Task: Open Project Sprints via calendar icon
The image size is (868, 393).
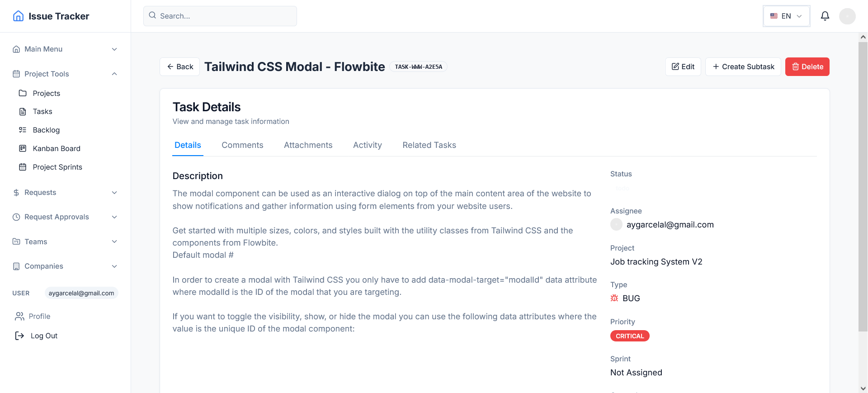Action: tap(24, 167)
